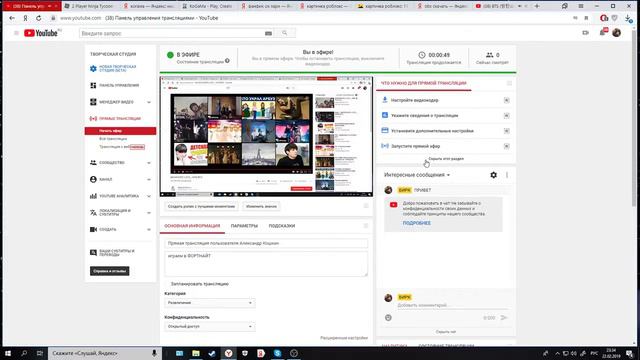Click Расширенные настройки link
The height and width of the screenshot is (360, 640).
pyautogui.click(x=344, y=338)
